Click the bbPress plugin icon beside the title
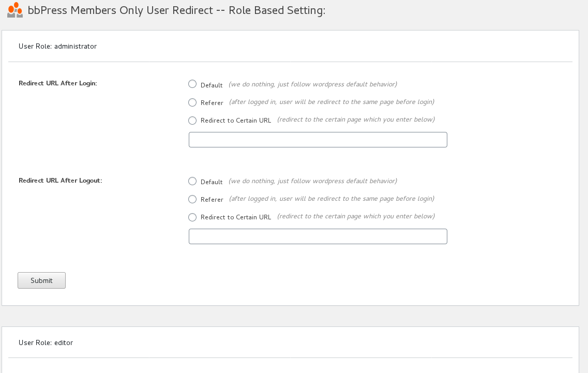This screenshot has width=588, height=373. click(x=13, y=10)
